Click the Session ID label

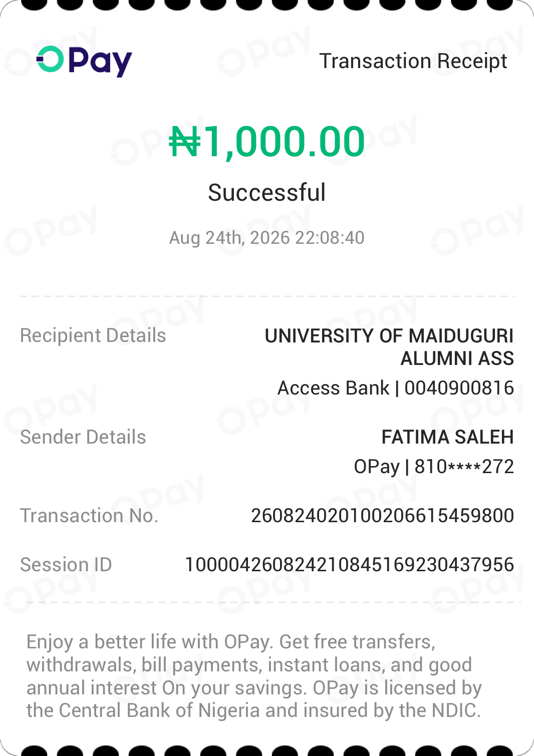pos(66,565)
